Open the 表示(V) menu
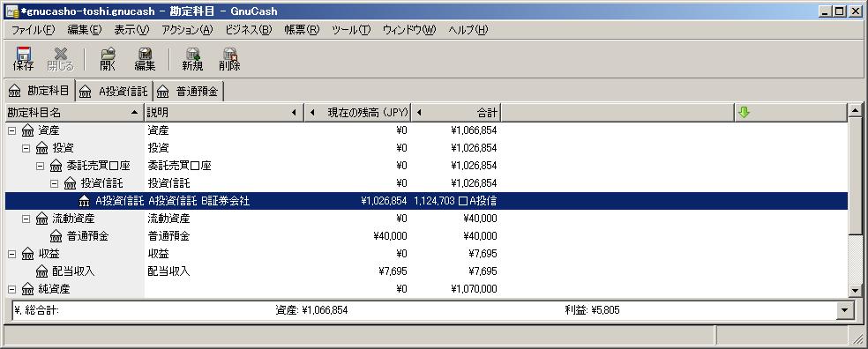 [131, 30]
